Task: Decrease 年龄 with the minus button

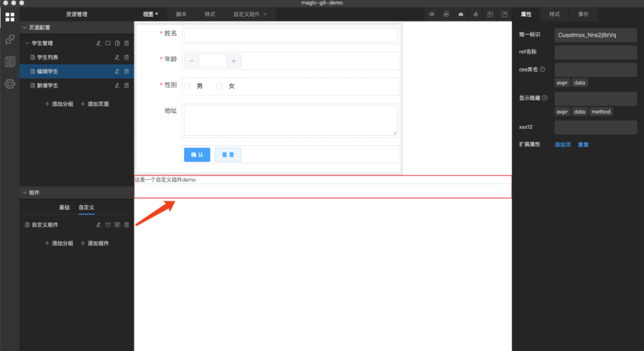Action: click(x=191, y=61)
